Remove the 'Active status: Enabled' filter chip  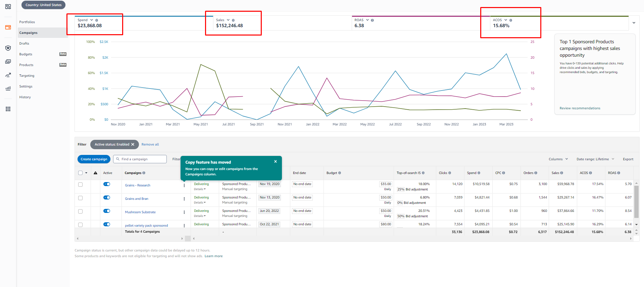click(133, 145)
